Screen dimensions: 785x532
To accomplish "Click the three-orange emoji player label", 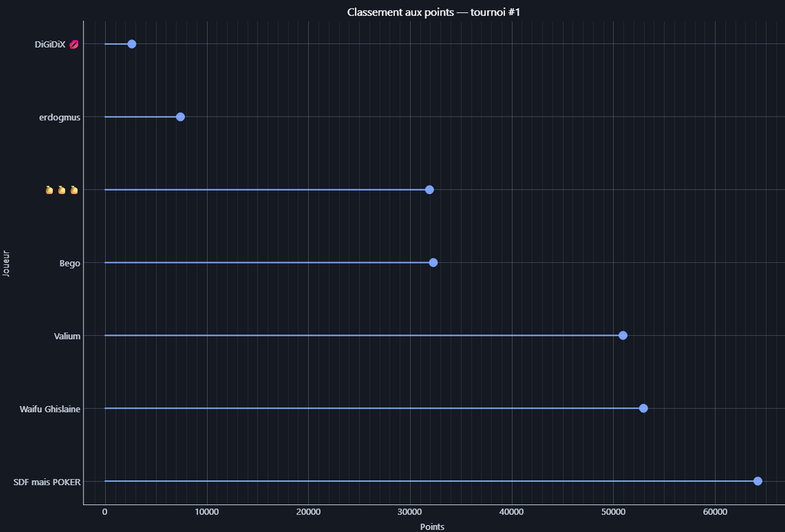I will pyautogui.click(x=62, y=190).
